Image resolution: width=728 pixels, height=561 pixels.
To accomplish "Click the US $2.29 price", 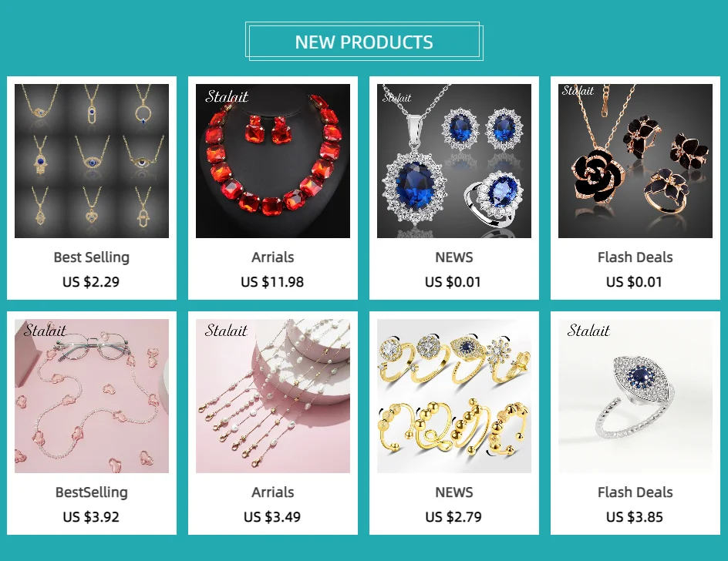I will (x=91, y=282).
